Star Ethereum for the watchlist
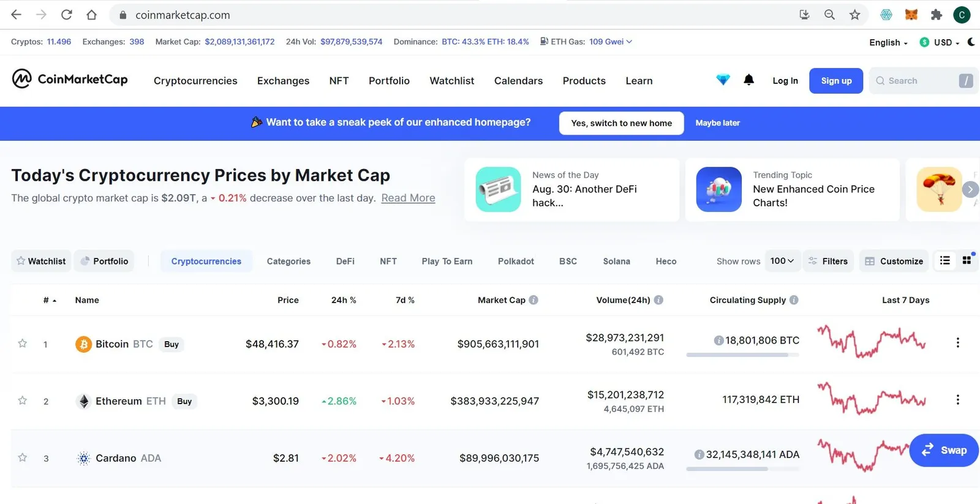980x504 pixels. click(23, 401)
